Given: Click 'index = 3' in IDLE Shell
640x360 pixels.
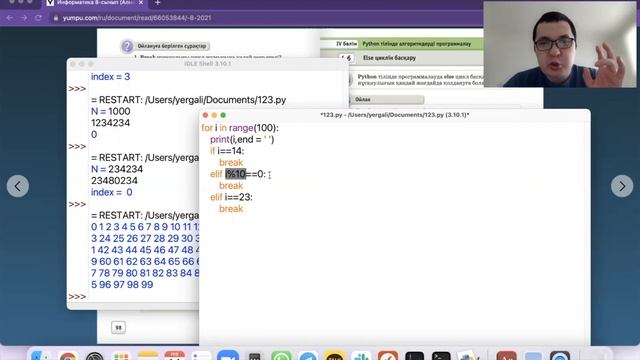Looking at the screenshot, I should [x=110, y=77].
